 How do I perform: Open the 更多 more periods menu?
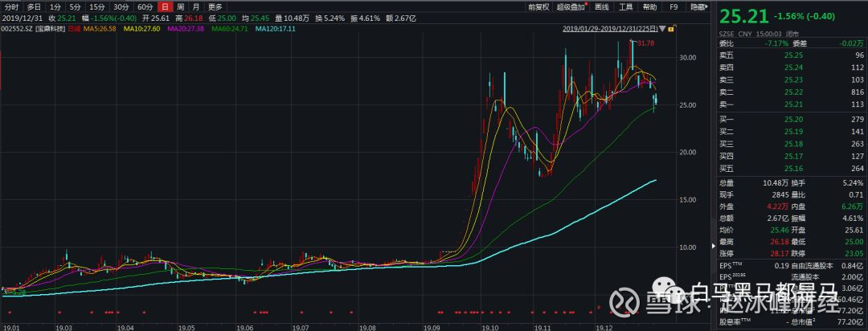coord(215,7)
